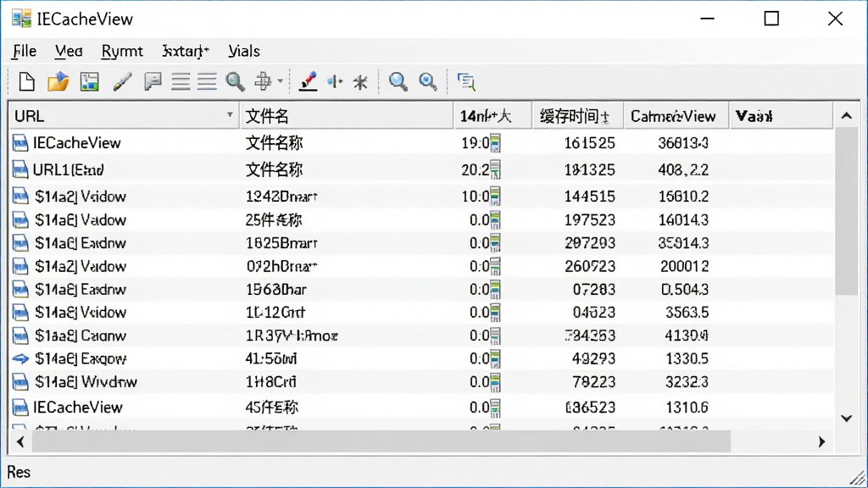This screenshot has height=488, width=868.
Task: Select the first row named IECacheView
Action: click(76, 142)
